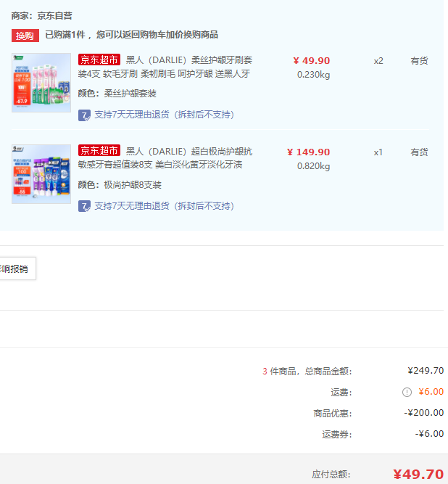Image resolution: width=448 pixels, height=484 pixels.
Task: Click the -¥6.00 shipping coupon value
Action: (x=429, y=434)
